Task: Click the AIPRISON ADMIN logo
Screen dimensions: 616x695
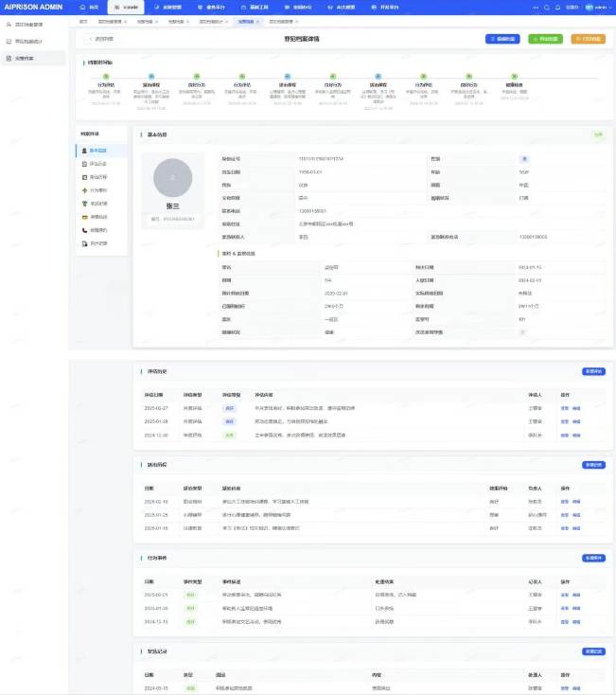Action: click(34, 7)
